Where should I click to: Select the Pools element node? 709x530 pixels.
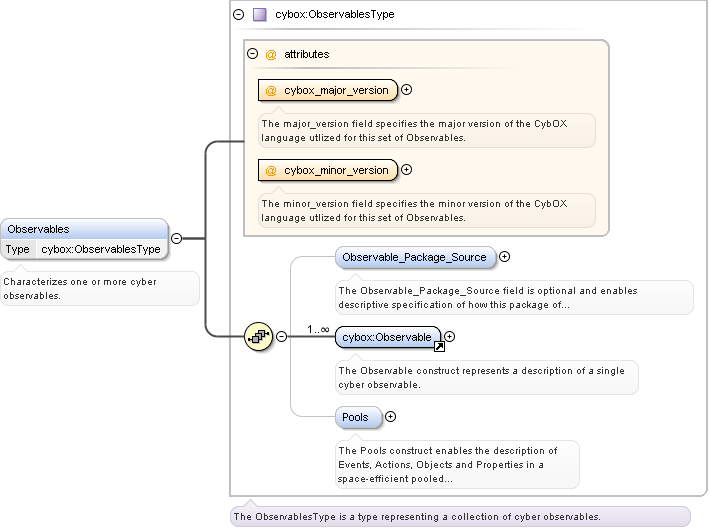point(355,417)
